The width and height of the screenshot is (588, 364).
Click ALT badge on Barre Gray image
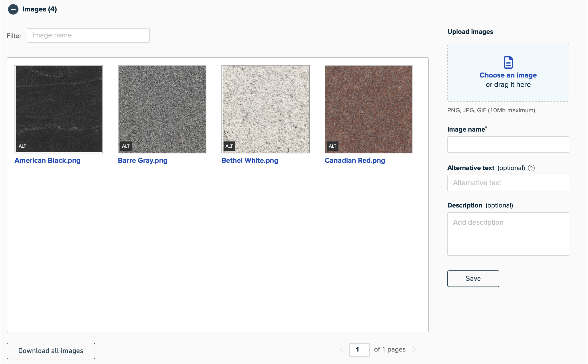pyautogui.click(x=126, y=146)
